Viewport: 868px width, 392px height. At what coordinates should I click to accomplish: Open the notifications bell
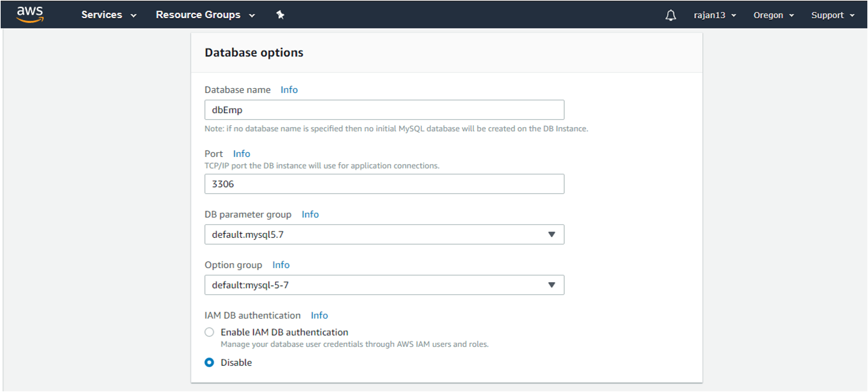671,14
